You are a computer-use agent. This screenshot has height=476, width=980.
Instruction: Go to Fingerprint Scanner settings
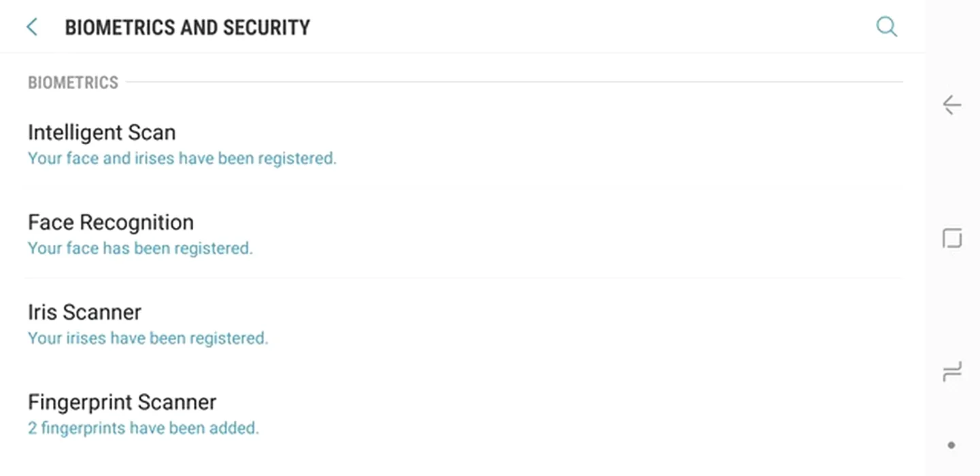pos(122,402)
